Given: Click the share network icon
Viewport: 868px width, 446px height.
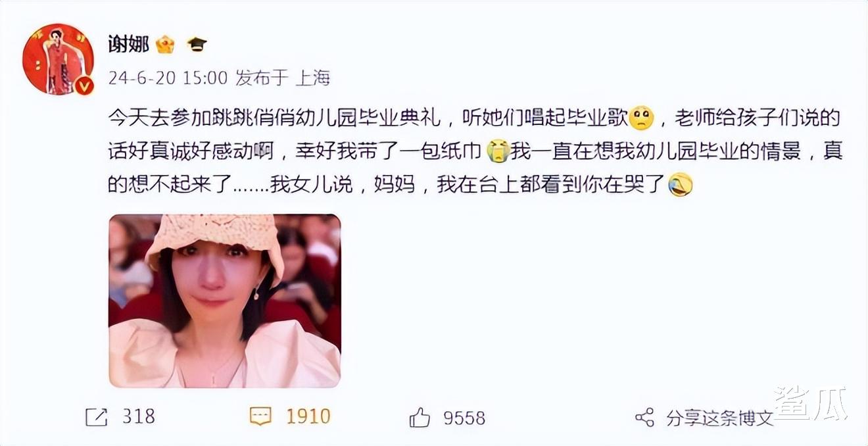Looking at the screenshot, I should click(x=644, y=417).
